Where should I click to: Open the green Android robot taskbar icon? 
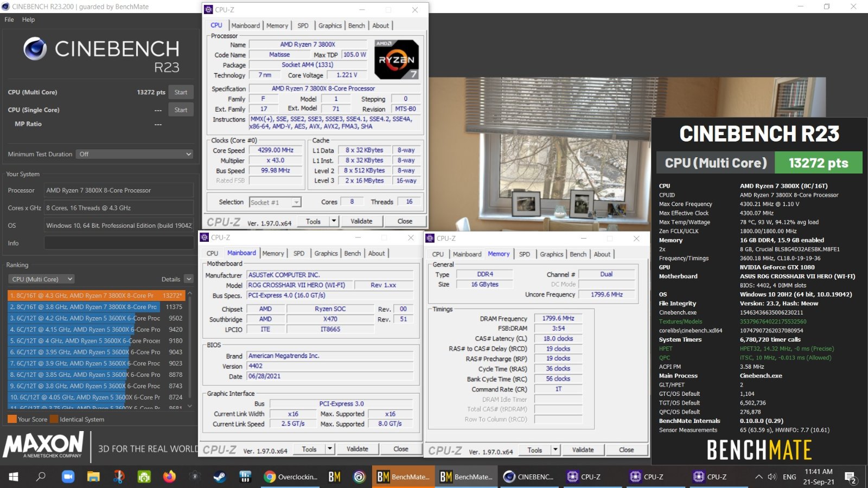(144, 477)
